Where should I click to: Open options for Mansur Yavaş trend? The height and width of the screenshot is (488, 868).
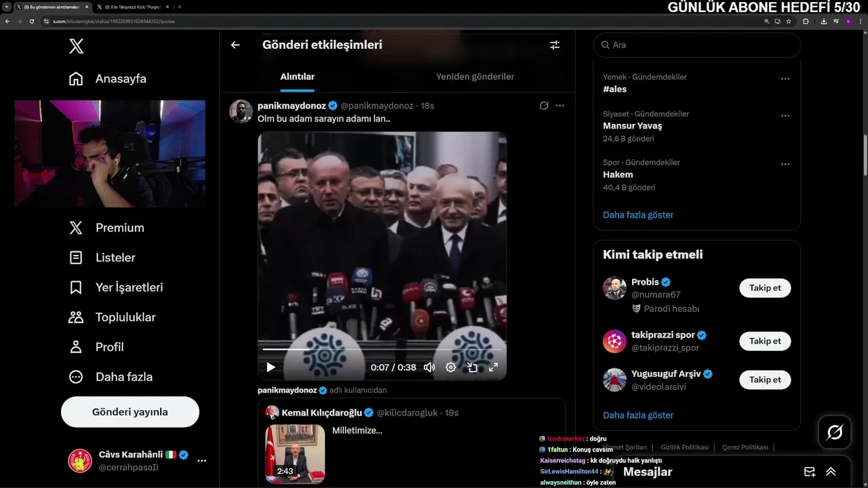785,116
